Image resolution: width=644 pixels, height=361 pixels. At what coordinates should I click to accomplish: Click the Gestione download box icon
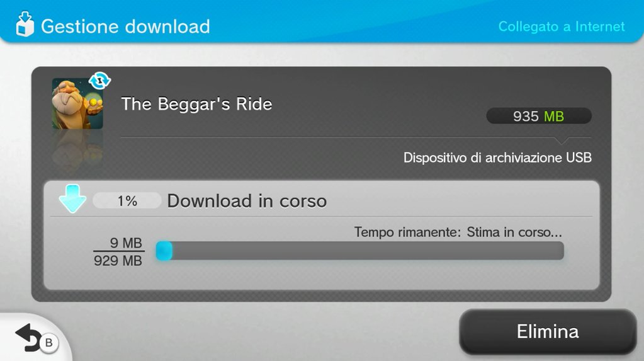(x=25, y=25)
